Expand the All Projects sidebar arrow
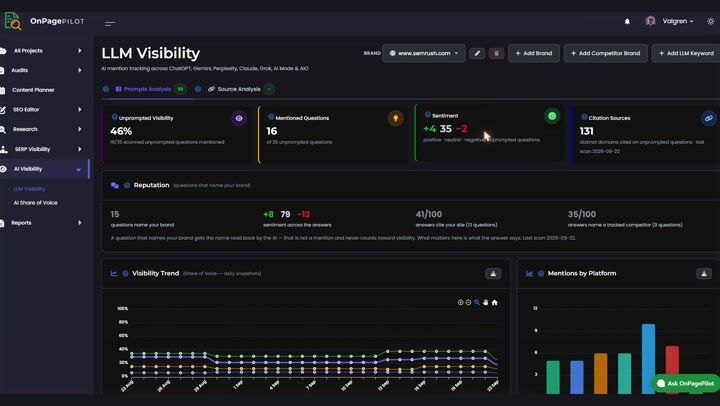 [80, 51]
